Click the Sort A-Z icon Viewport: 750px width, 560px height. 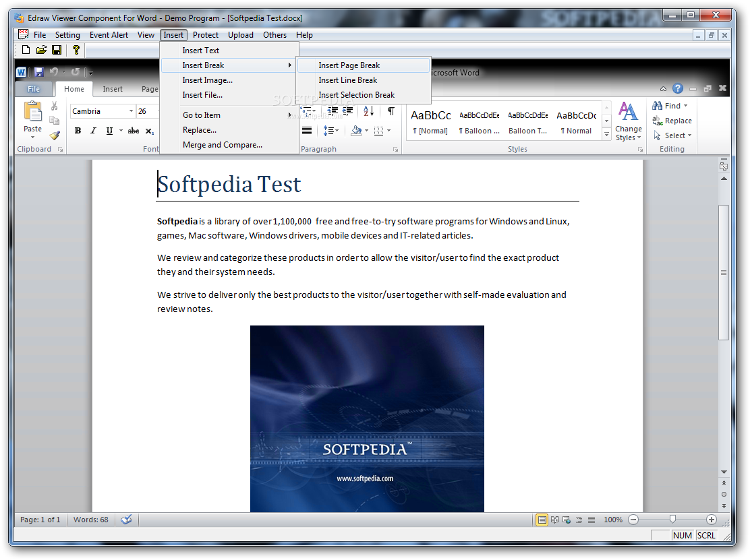[368, 111]
